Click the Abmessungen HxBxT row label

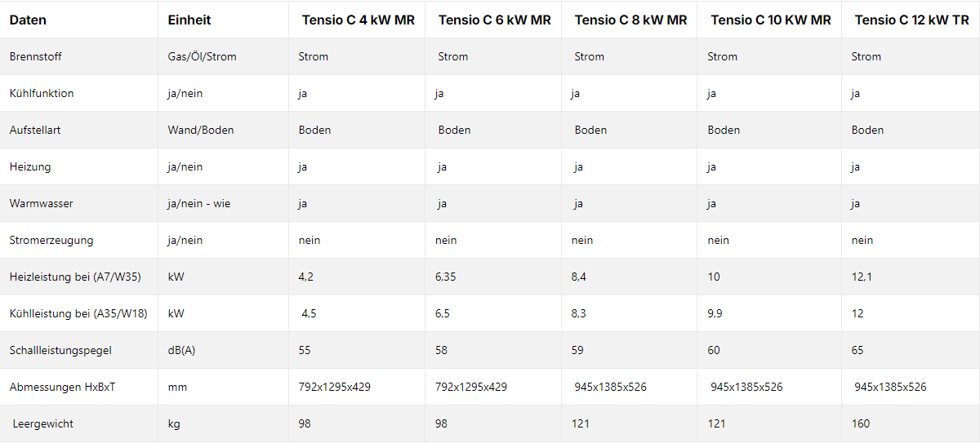[62, 388]
